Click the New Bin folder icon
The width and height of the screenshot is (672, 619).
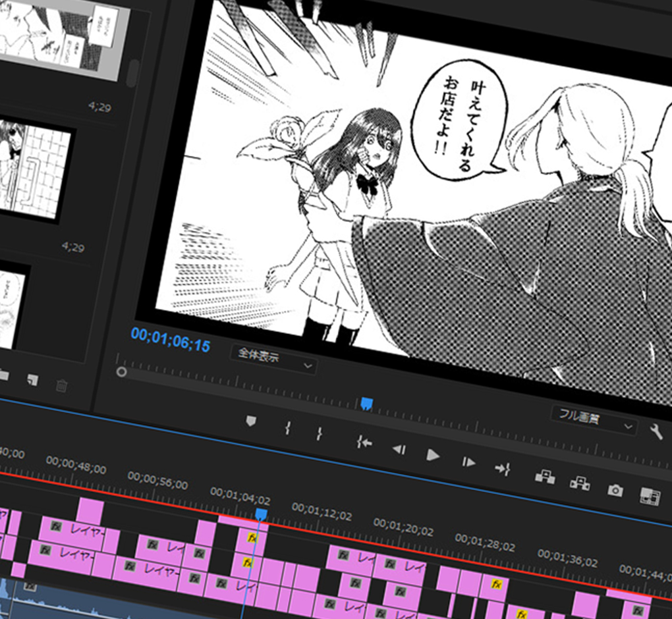tap(3, 375)
